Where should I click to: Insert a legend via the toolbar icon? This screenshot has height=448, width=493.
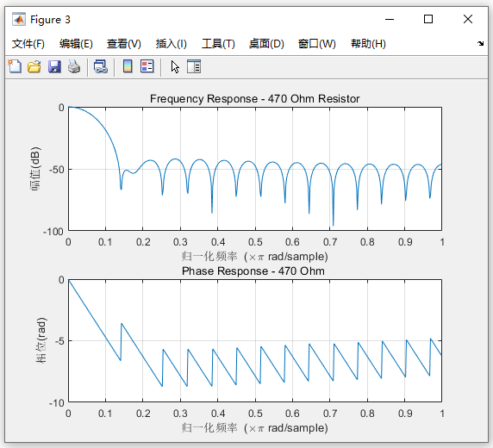(147, 66)
